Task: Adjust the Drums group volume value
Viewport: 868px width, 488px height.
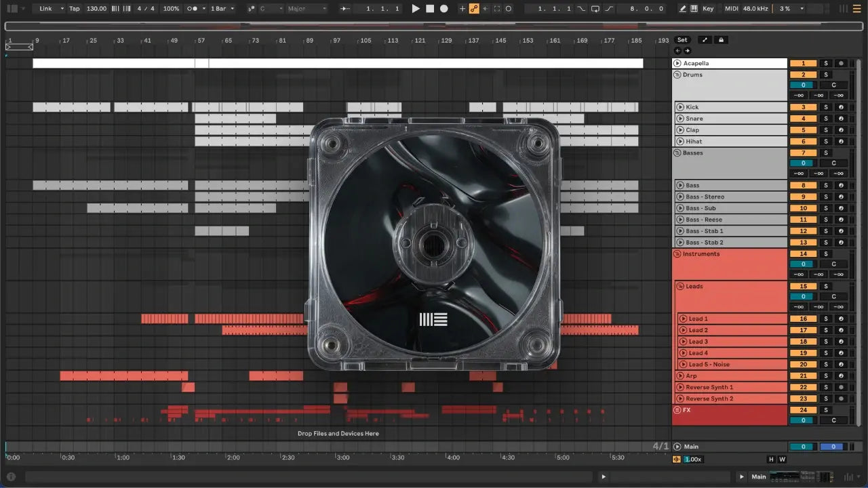Action: (803, 85)
